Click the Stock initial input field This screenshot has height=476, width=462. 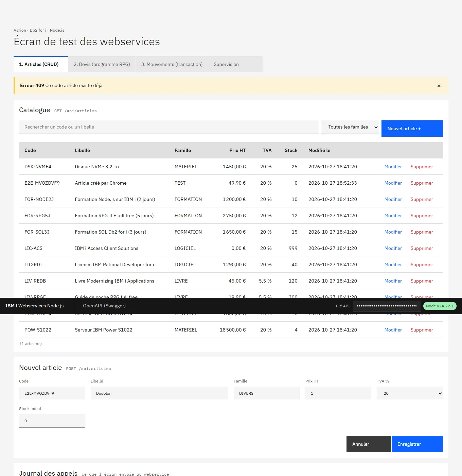point(52,421)
